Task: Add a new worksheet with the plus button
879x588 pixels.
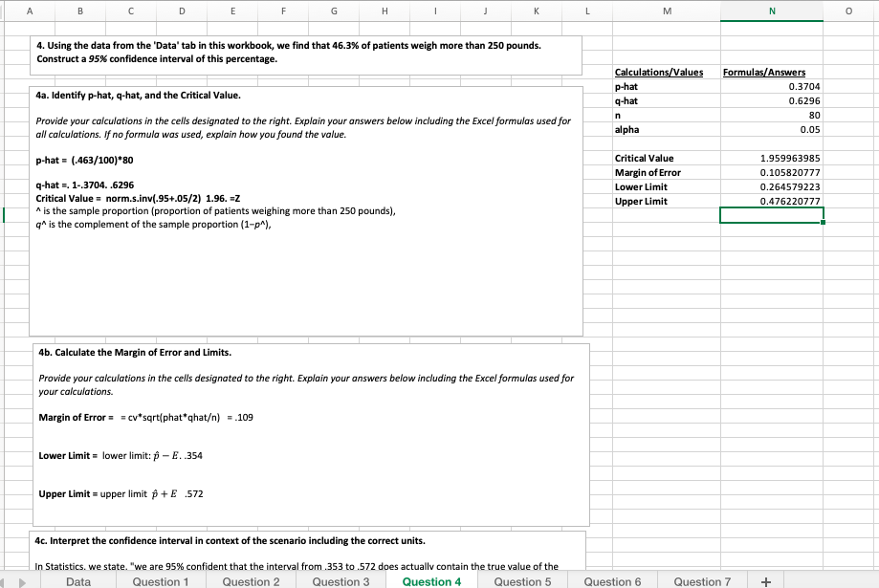Action: tap(764, 581)
